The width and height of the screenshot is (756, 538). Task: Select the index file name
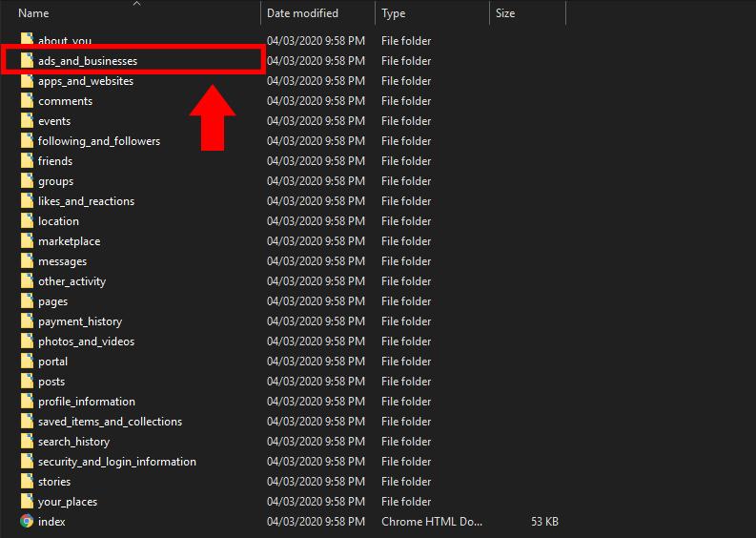[x=51, y=522]
